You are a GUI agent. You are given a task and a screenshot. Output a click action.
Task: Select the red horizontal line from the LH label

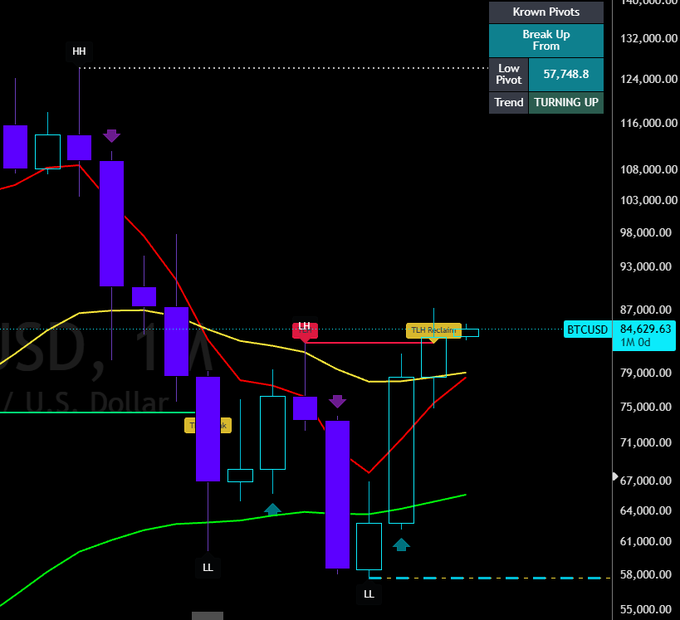point(371,343)
